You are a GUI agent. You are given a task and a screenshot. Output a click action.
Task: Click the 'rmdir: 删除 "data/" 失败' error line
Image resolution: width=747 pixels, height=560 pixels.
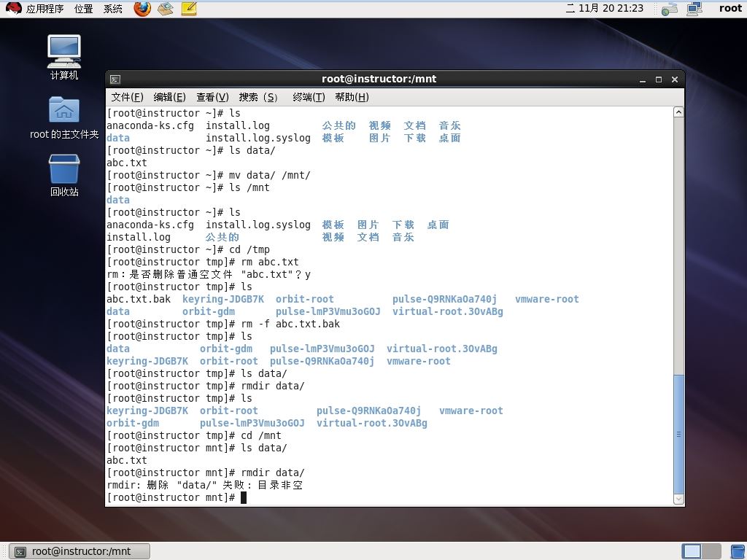(204, 485)
